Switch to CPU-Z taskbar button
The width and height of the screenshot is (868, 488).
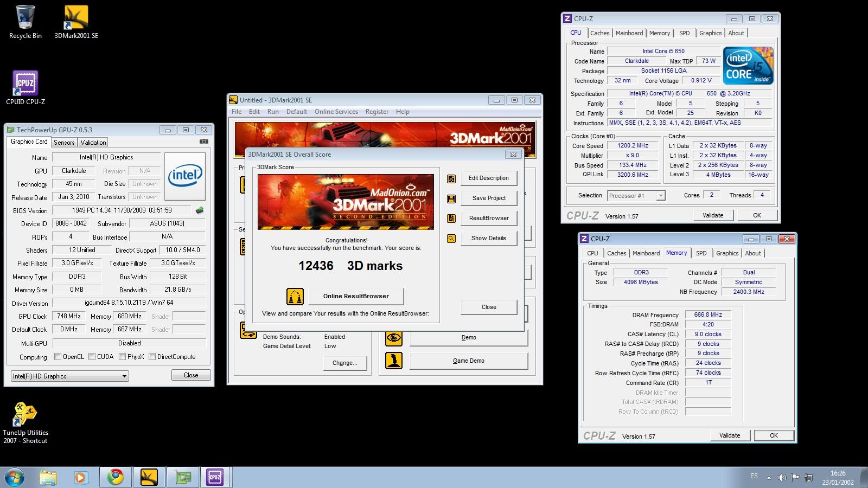(x=215, y=477)
